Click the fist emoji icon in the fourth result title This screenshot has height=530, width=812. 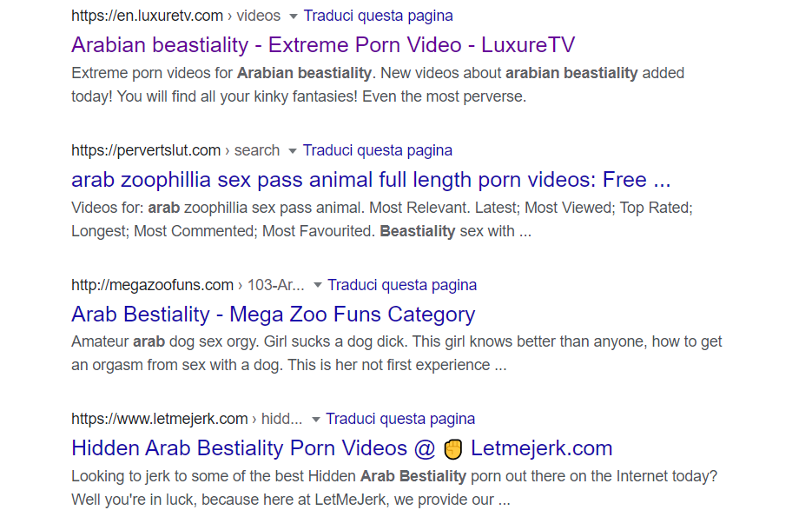pyautogui.click(x=452, y=449)
